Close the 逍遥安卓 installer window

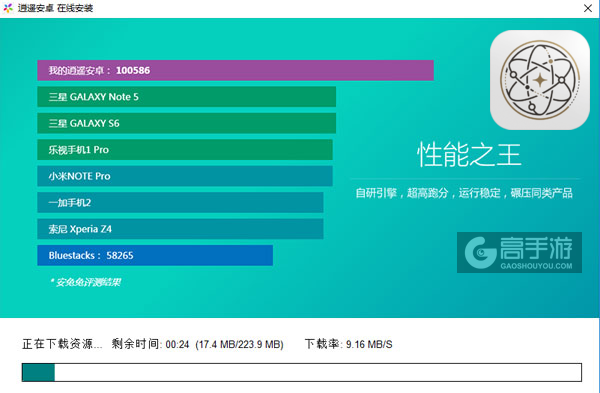(x=588, y=8)
